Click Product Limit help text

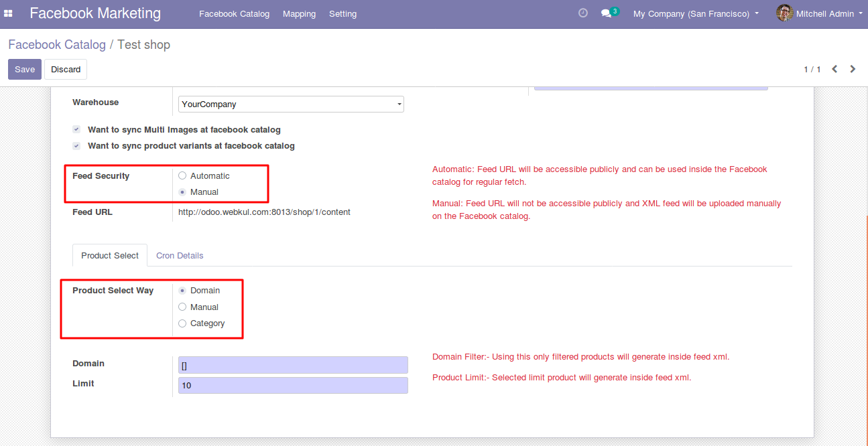click(562, 377)
